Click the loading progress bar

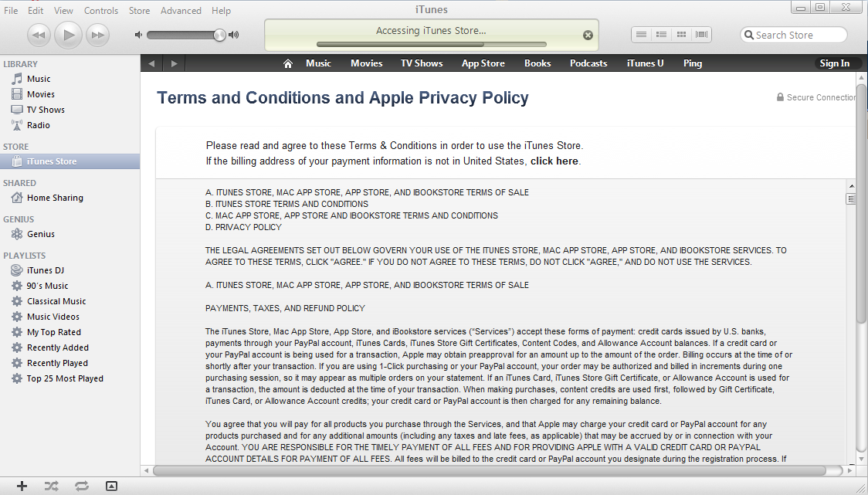coord(431,44)
